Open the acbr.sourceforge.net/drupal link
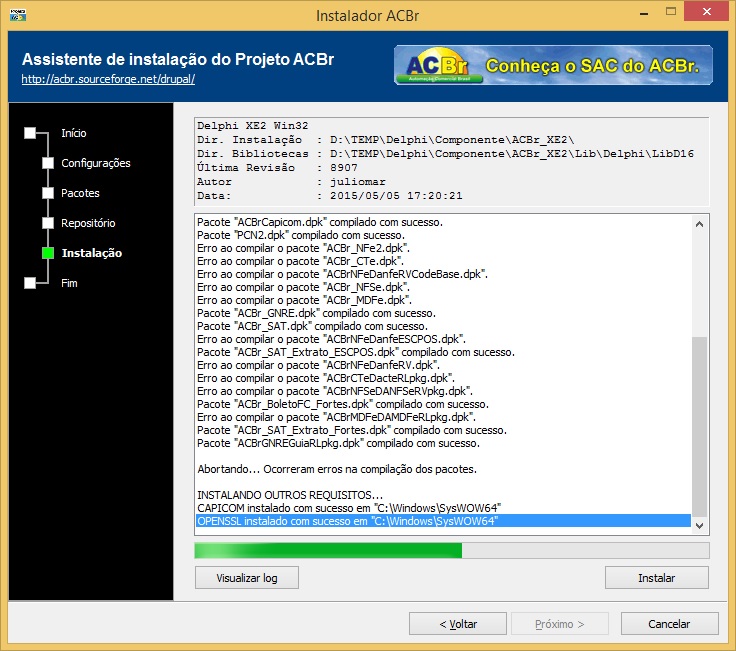736x651 pixels. 108,79
